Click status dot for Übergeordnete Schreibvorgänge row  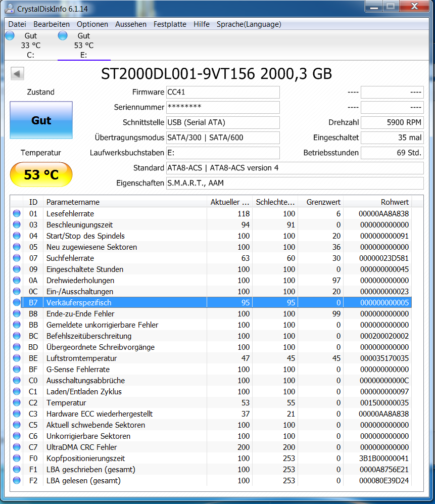pos(17,347)
